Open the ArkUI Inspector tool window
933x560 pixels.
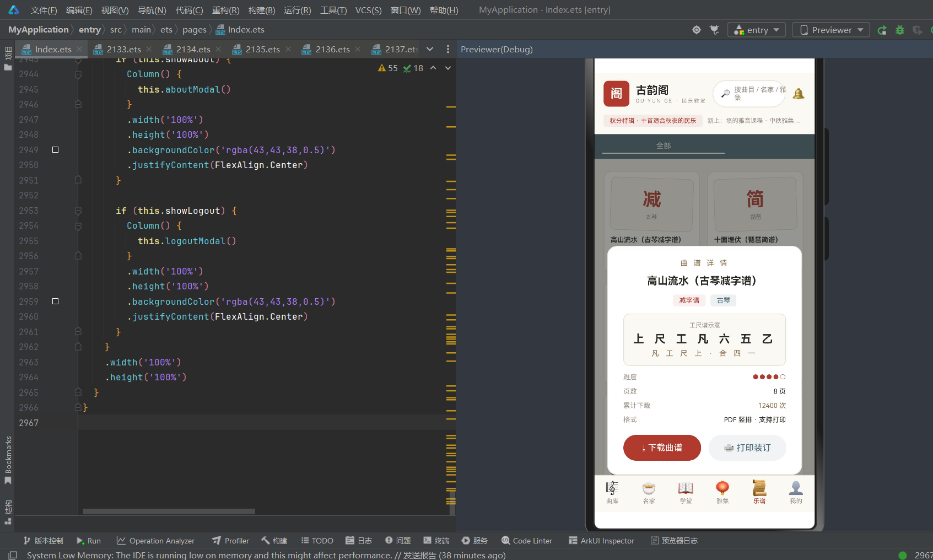pyautogui.click(x=602, y=541)
